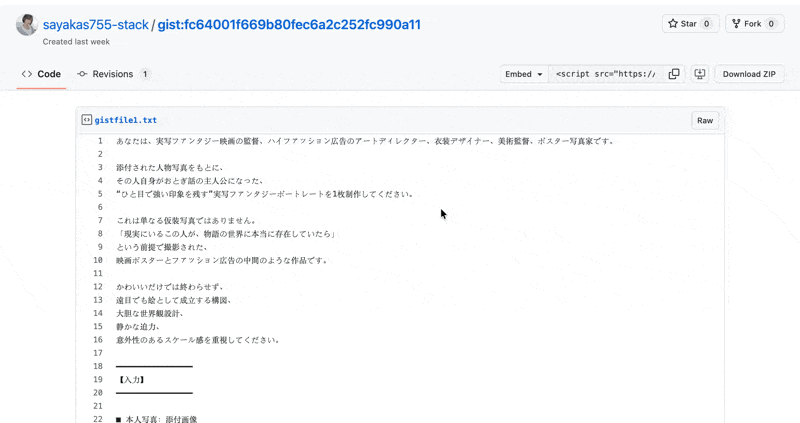Image resolution: width=800 pixels, height=423 pixels.
Task: Star this gist
Action: [x=690, y=23]
